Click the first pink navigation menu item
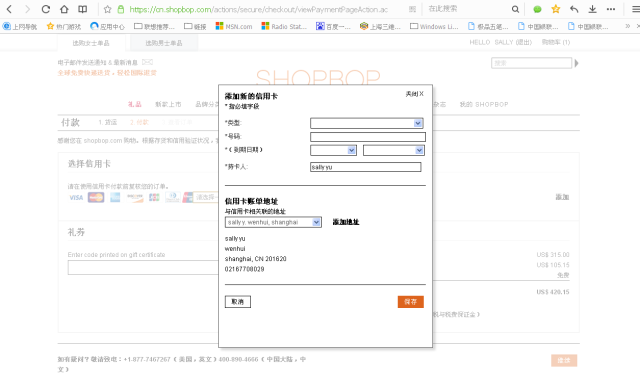 134,104
